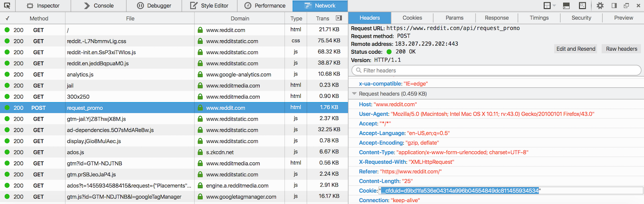Sort requests by Domain column
This screenshot has height=204, width=644.
click(x=240, y=18)
